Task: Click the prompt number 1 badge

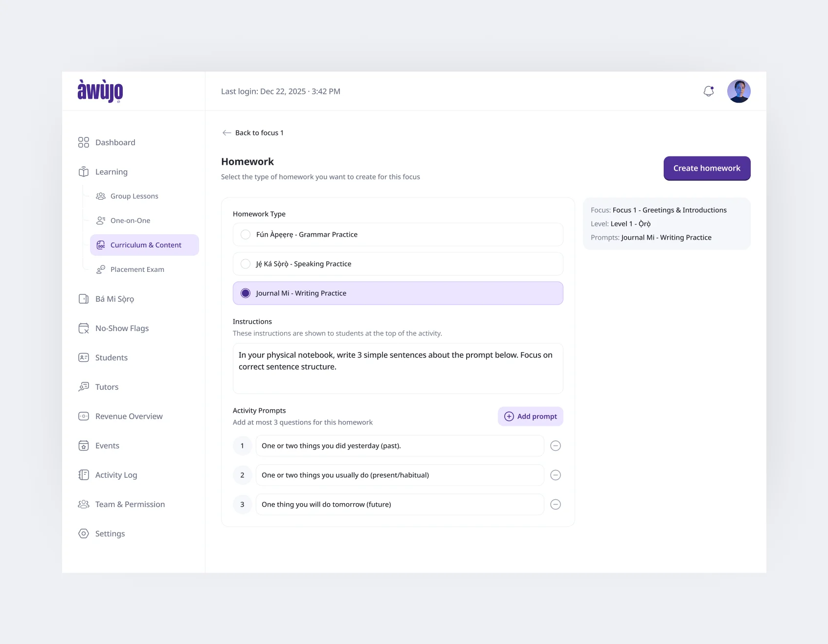Action: coord(242,445)
